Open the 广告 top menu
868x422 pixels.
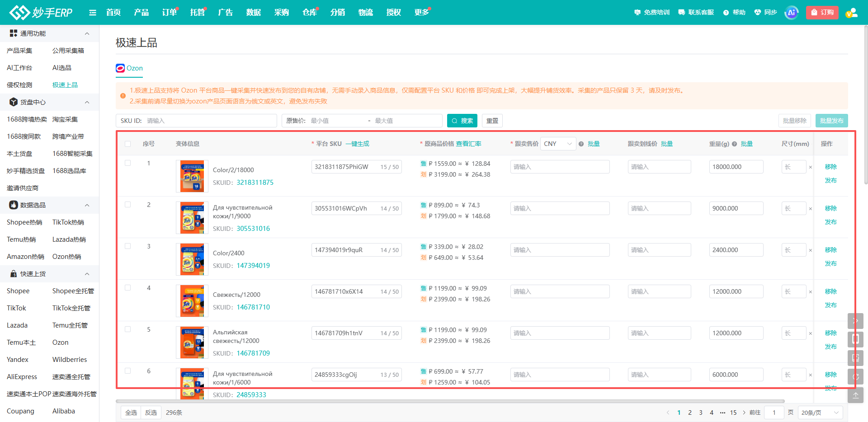click(x=226, y=13)
